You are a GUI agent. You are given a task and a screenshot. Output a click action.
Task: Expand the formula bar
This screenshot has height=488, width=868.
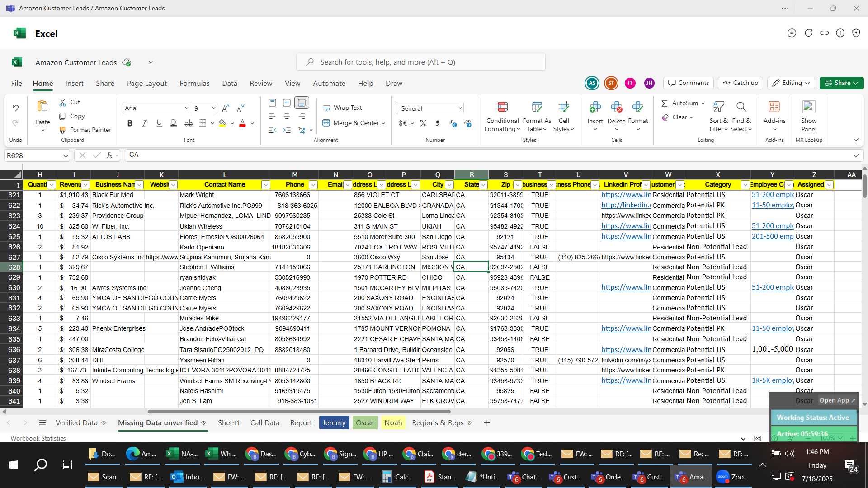[856, 155]
